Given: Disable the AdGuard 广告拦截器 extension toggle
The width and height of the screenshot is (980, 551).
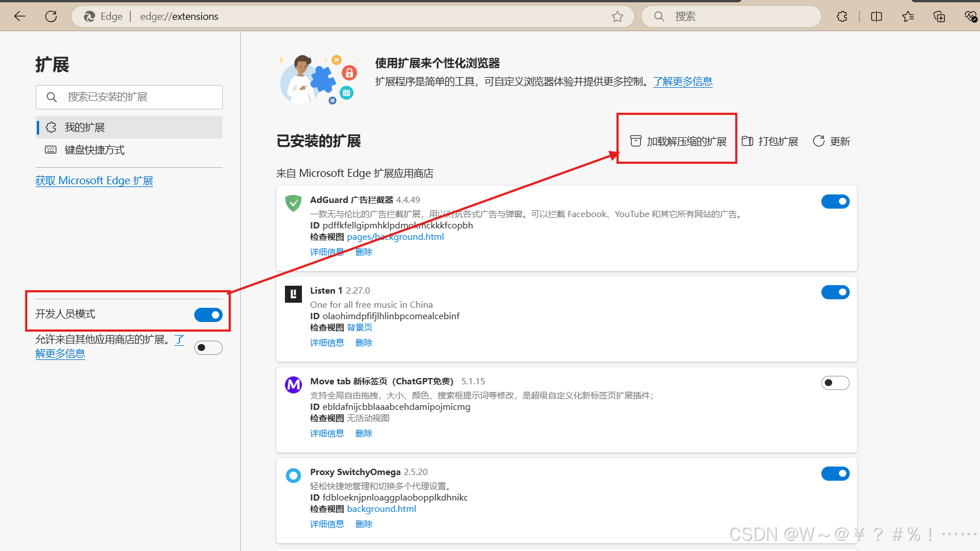Looking at the screenshot, I should click(x=836, y=201).
